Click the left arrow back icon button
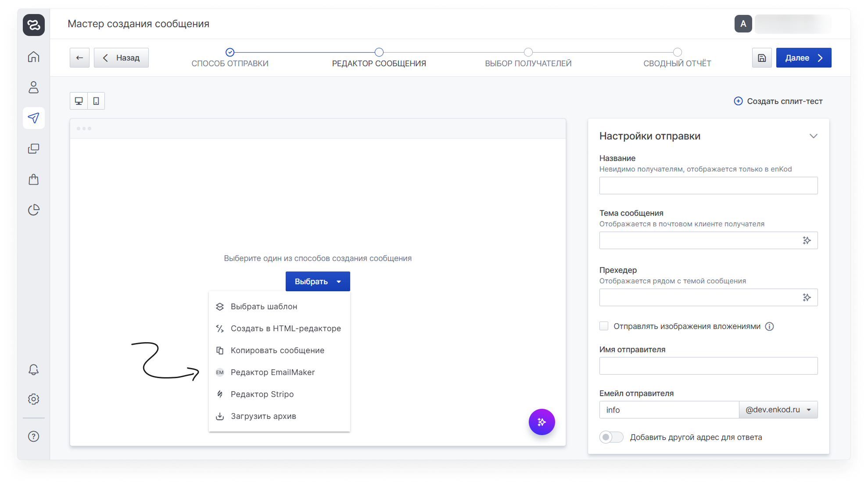This screenshot has width=868, height=486. tap(79, 58)
